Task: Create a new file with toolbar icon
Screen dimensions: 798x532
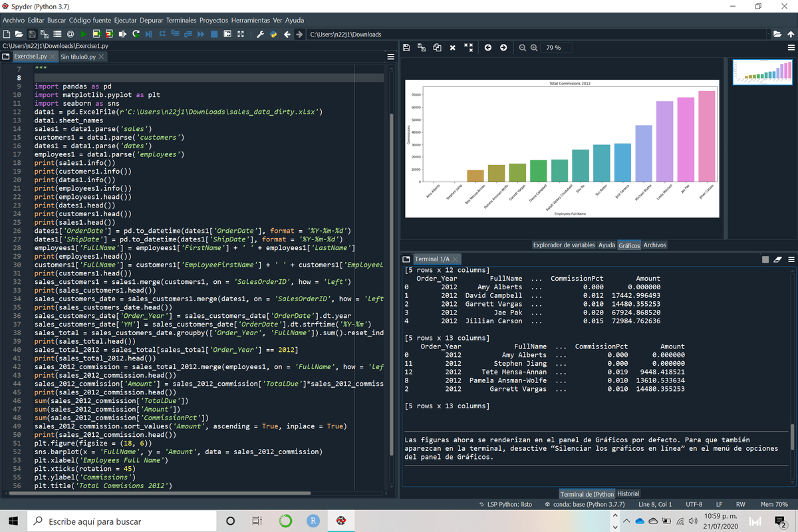Action: click(x=7, y=34)
